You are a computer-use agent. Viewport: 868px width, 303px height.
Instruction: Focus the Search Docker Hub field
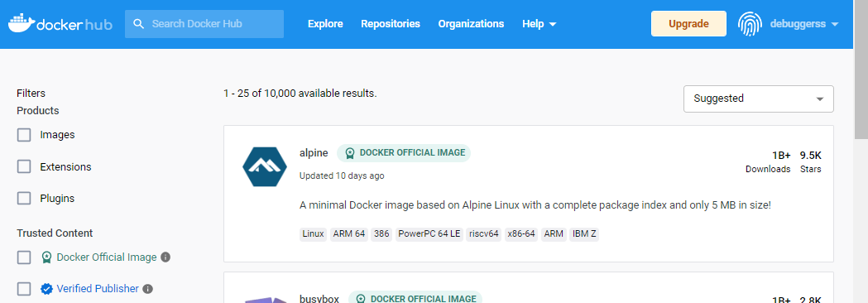point(204,24)
